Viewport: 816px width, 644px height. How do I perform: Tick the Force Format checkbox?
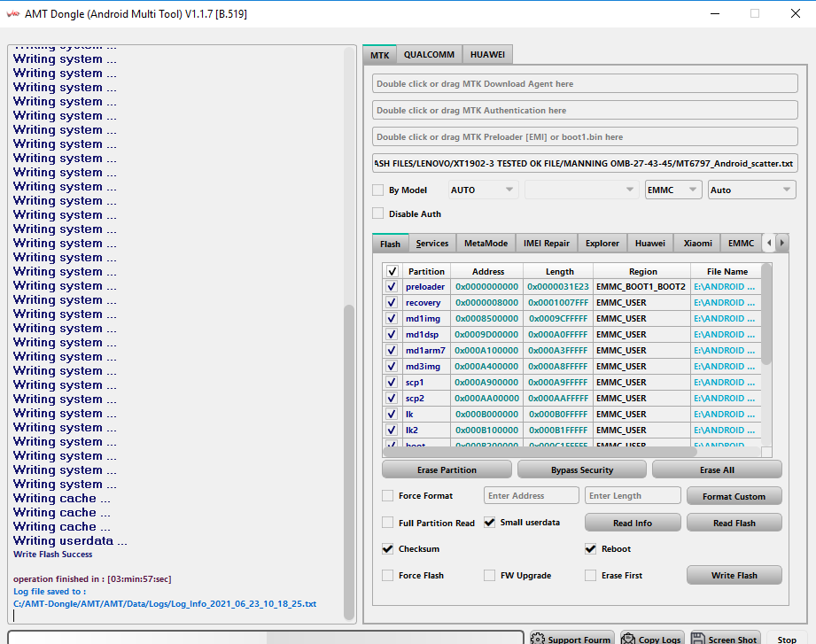pos(388,496)
